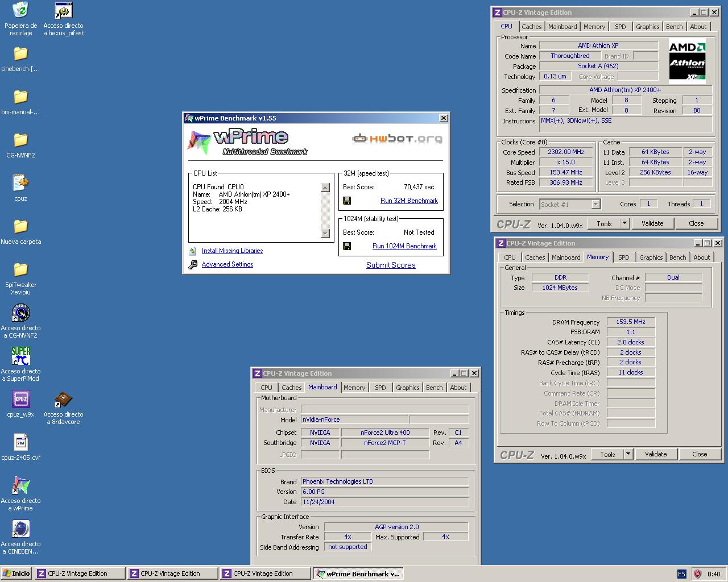Click the 32M benchmark save disk icon

(347, 201)
